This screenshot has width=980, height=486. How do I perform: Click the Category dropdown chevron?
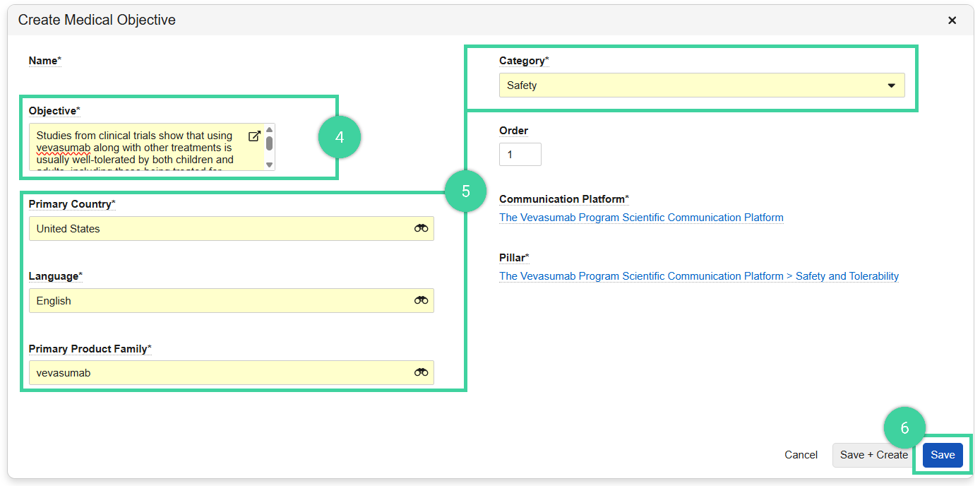tap(891, 85)
